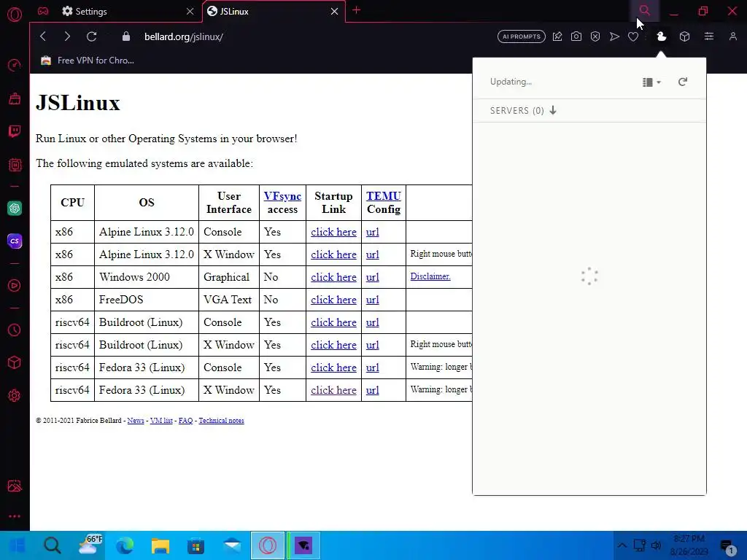Open GX Corner gamepad tab

click(43, 11)
